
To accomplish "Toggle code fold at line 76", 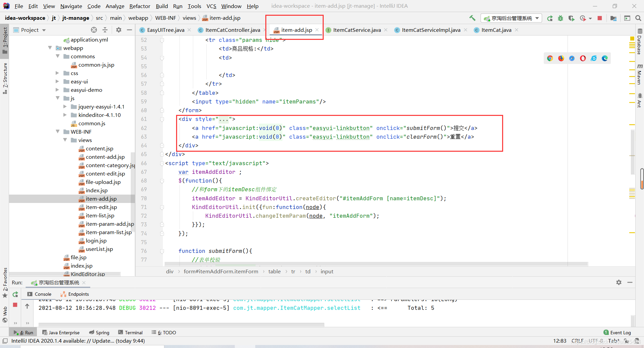I will 162,251.
